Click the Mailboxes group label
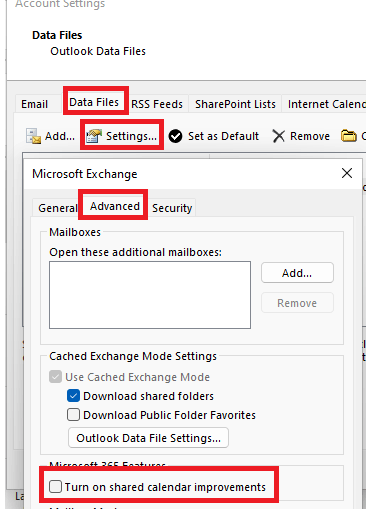 (x=75, y=232)
